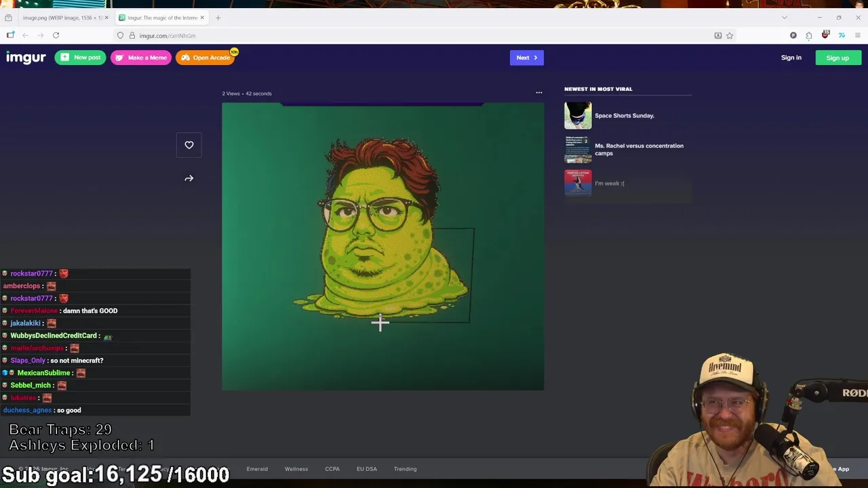Screen dimensions: 868x488
Task: Close the image.png browser tab
Action: point(105,18)
